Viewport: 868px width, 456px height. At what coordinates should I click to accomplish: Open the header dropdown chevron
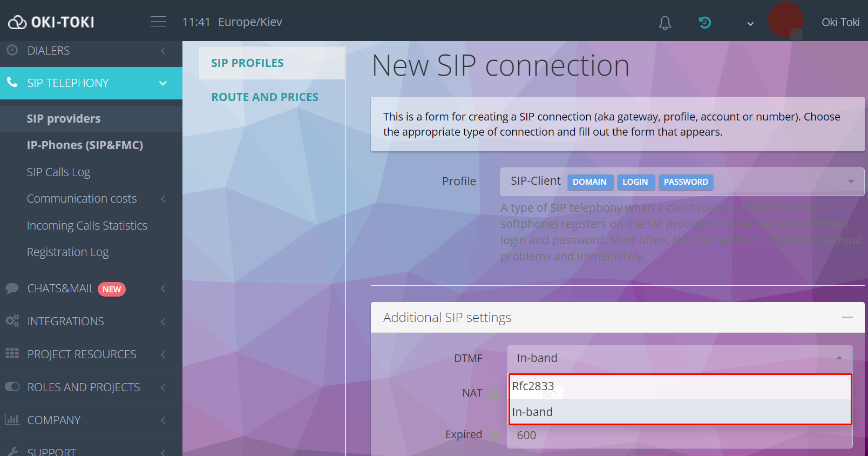750,23
